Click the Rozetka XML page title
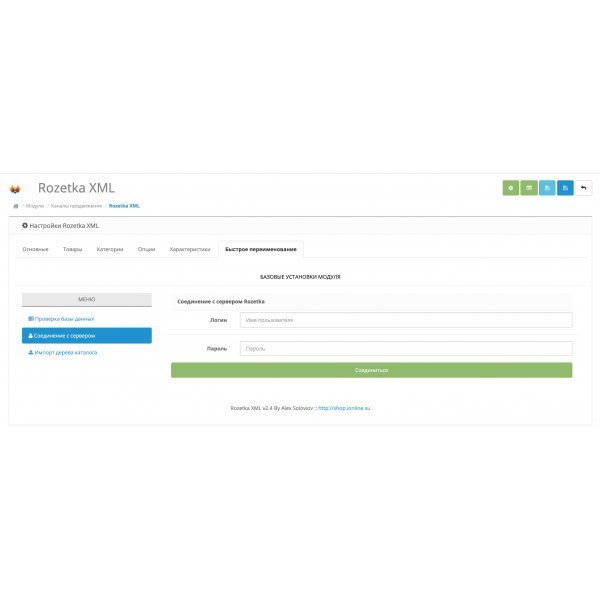600x600 pixels. 77,188
